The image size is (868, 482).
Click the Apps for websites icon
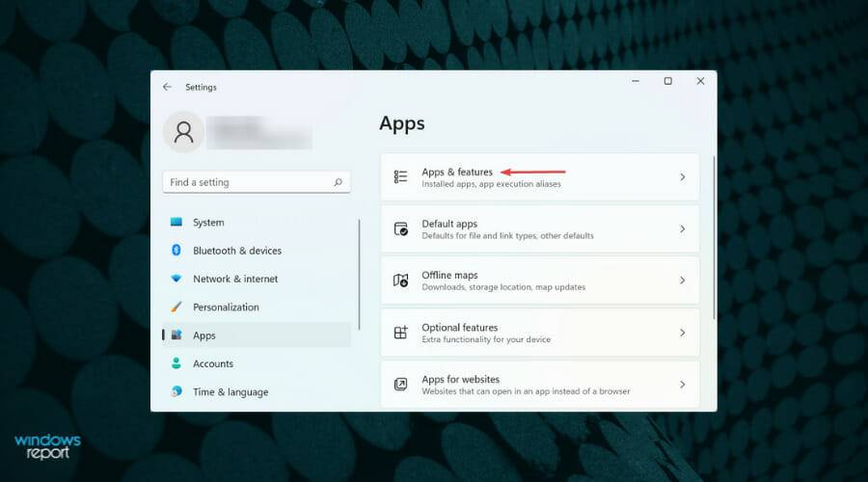(x=401, y=385)
